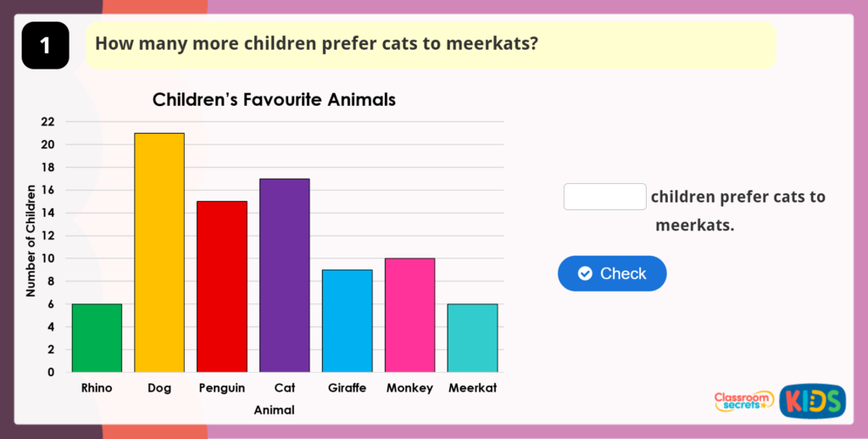868x439 pixels.
Task: Click the purple Cat bar
Action: pyautogui.click(x=285, y=275)
